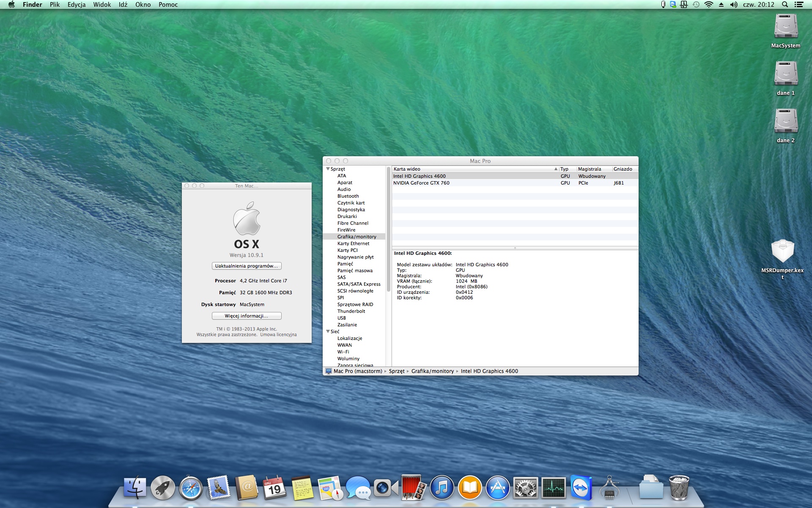The width and height of the screenshot is (812, 508).
Task: Open Messages speech bubbles icon
Action: (x=358, y=488)
